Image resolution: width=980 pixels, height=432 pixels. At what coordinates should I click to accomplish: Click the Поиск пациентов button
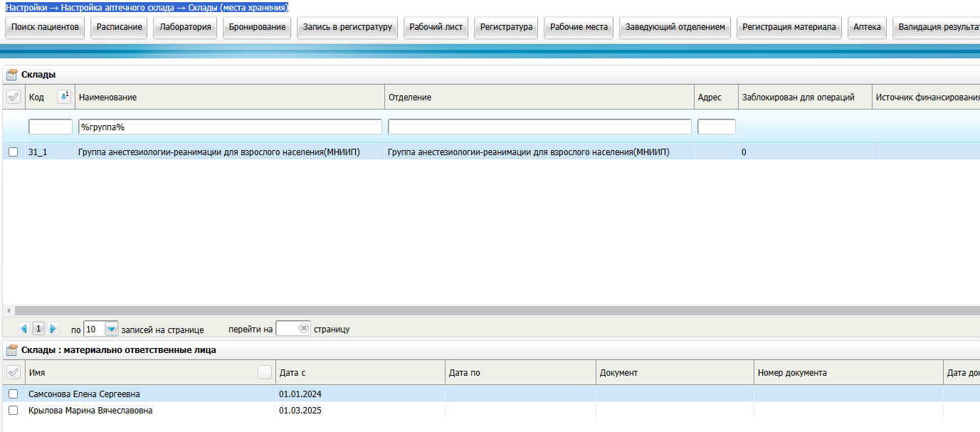[45, 27]
